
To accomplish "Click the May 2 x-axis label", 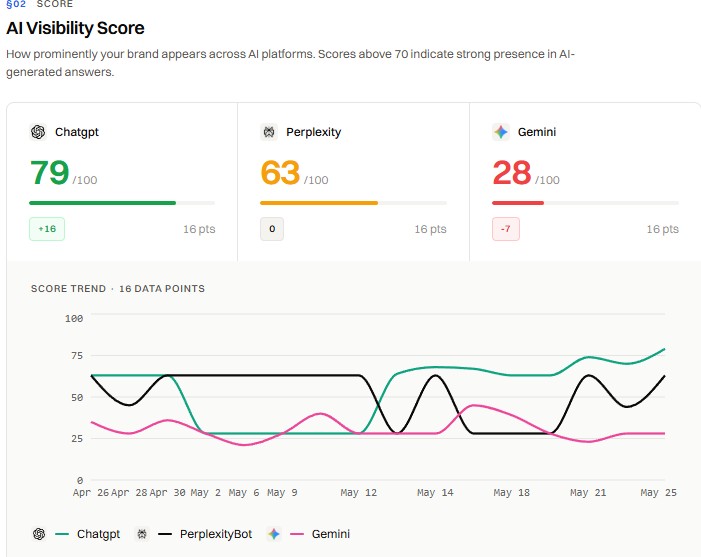I will 206,493.
